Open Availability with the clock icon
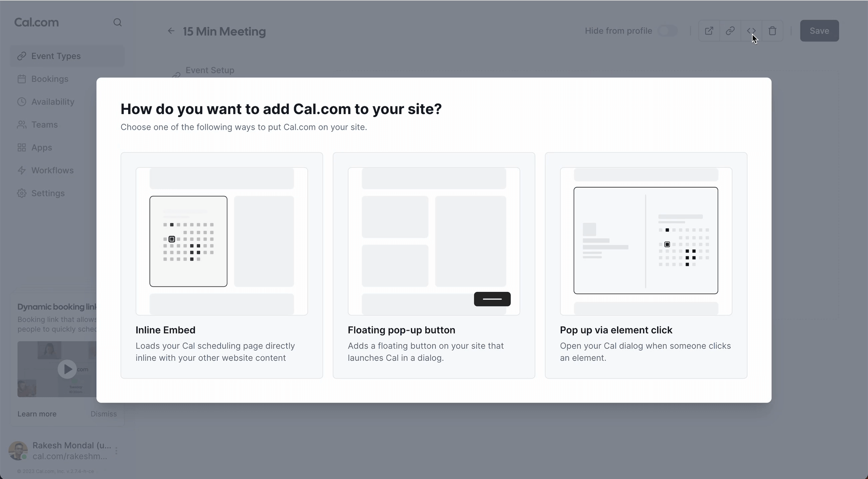 click(22, 102)
